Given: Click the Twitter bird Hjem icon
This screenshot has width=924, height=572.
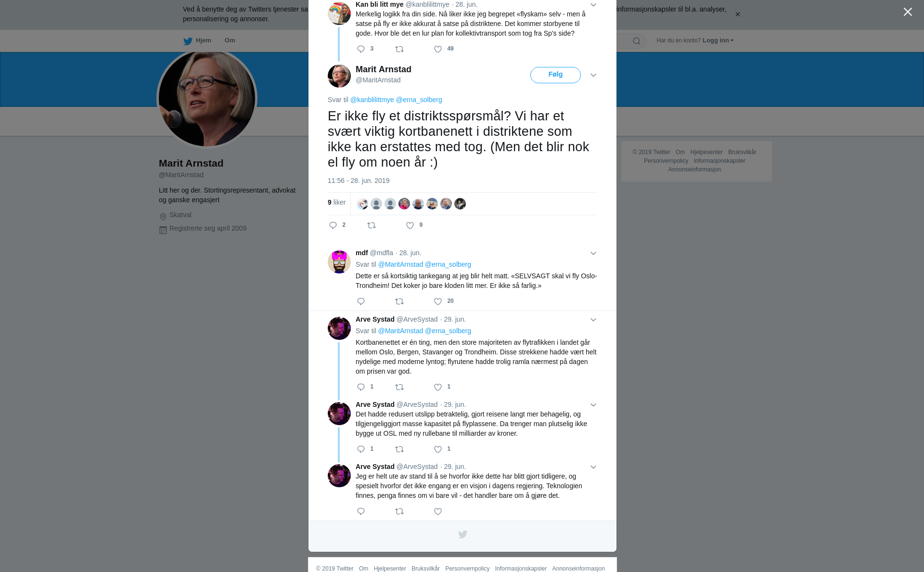Looking at the screenshot, I should (188, 41).
